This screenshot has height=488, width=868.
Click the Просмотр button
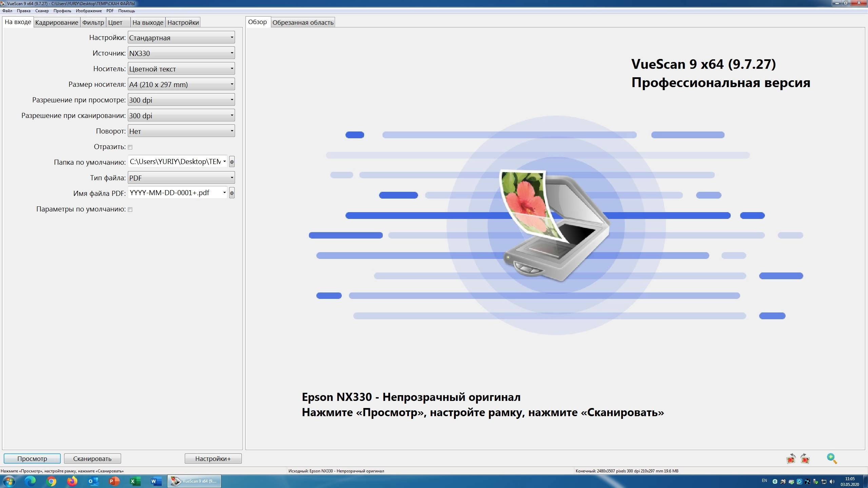32,459
